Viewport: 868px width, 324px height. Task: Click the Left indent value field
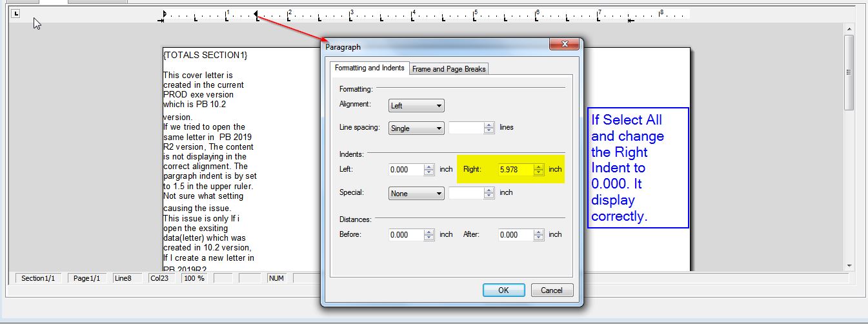[x=407, y=170]
